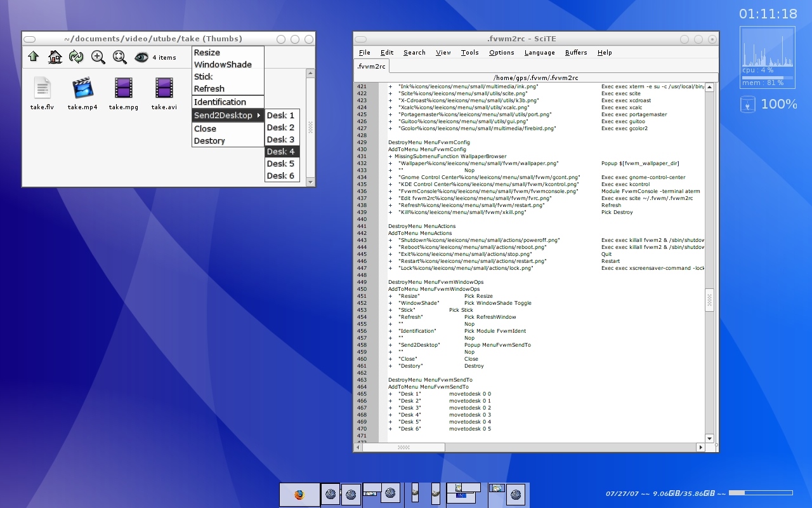Open the View menu in SciTE
The width and height of the screenshot is (812, 508).
(x=443, y=53)
